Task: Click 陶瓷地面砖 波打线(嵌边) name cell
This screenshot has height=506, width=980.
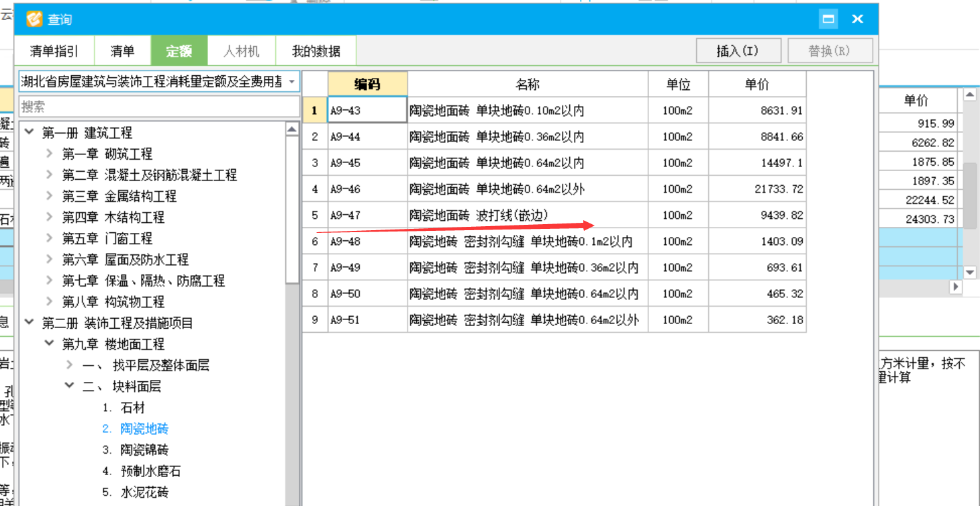Action: (x=528, y=215)
